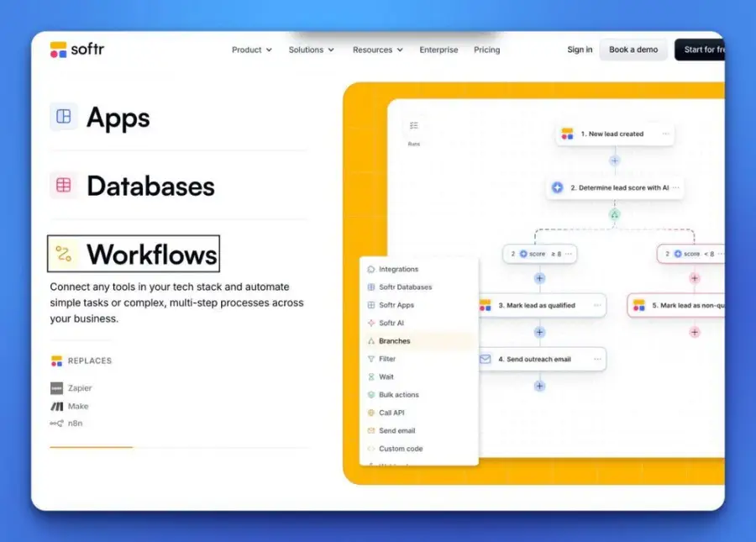The width and height of the screenshot is (756, 542).
Task: Open the Databases heading
Action: click(150, 187)
